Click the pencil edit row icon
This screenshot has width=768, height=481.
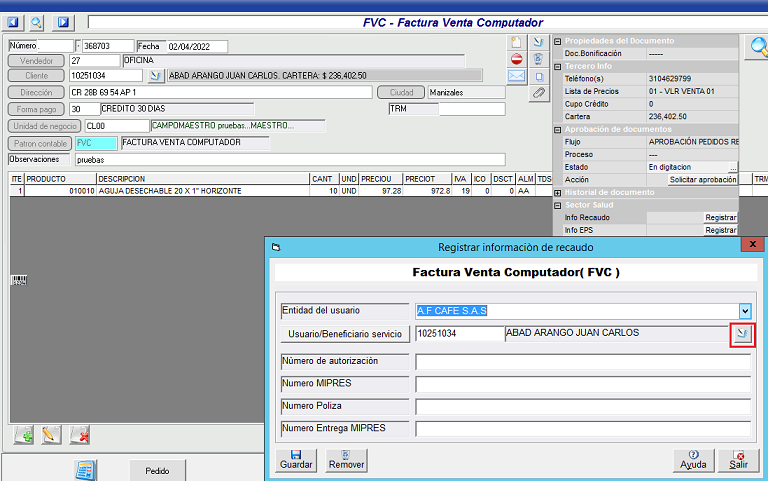[52, 435]
